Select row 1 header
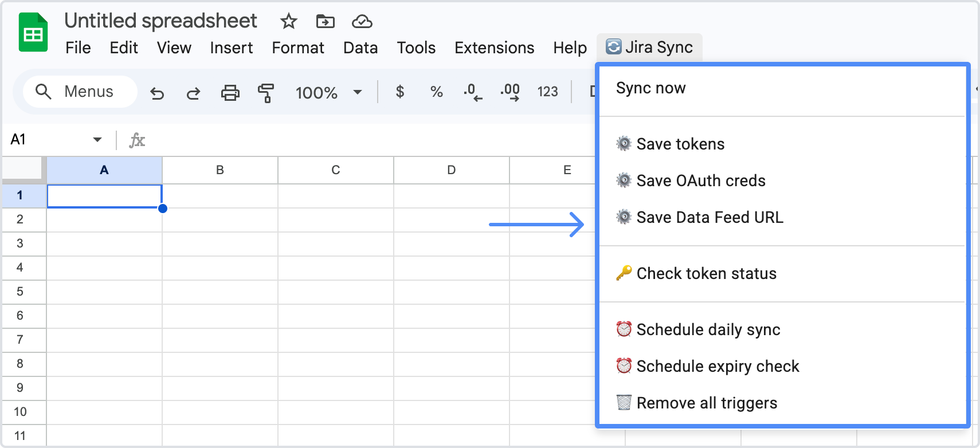Image resolution: width=980 pixels, height=448 pixels. [24, 195]
